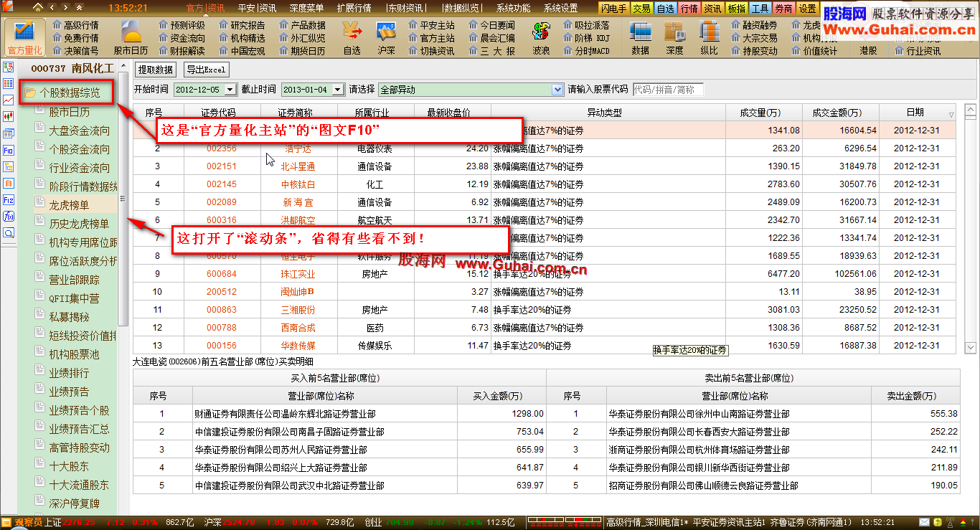Click 齐鲁证券(济南网通1) status bar entry

point(812,522)
